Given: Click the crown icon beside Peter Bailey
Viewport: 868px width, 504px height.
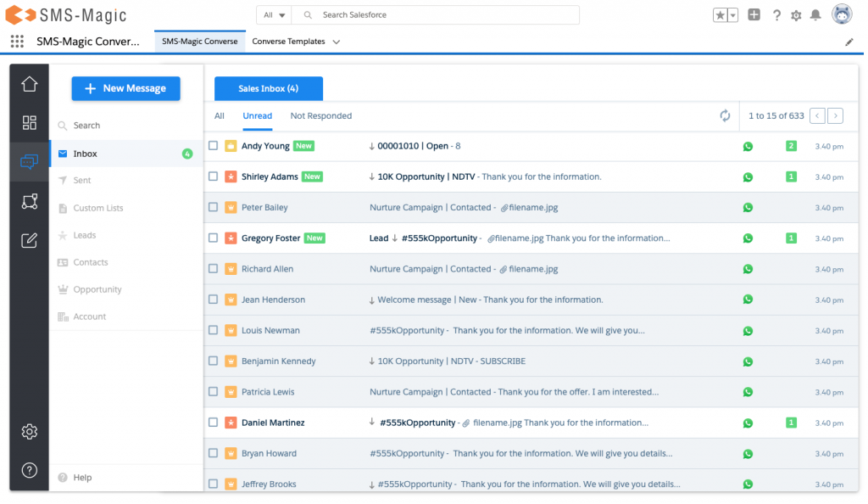Looking at the screenshot, I should click(231, 208).
